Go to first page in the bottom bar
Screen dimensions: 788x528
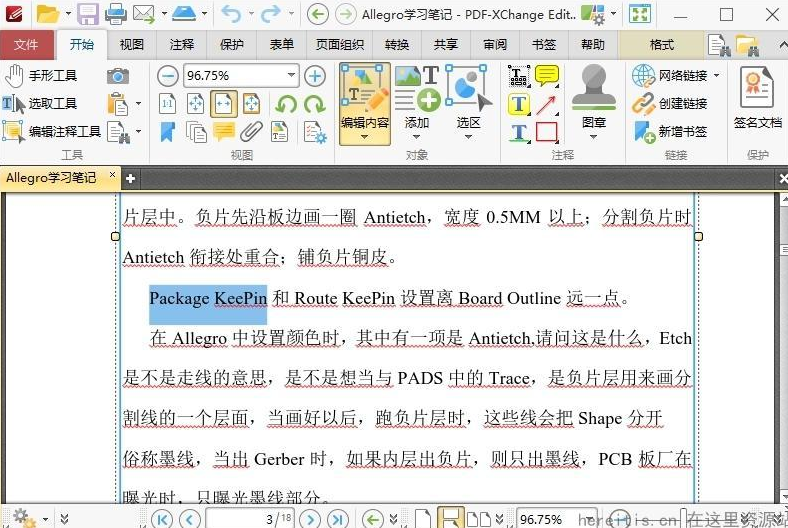[162, 518]
